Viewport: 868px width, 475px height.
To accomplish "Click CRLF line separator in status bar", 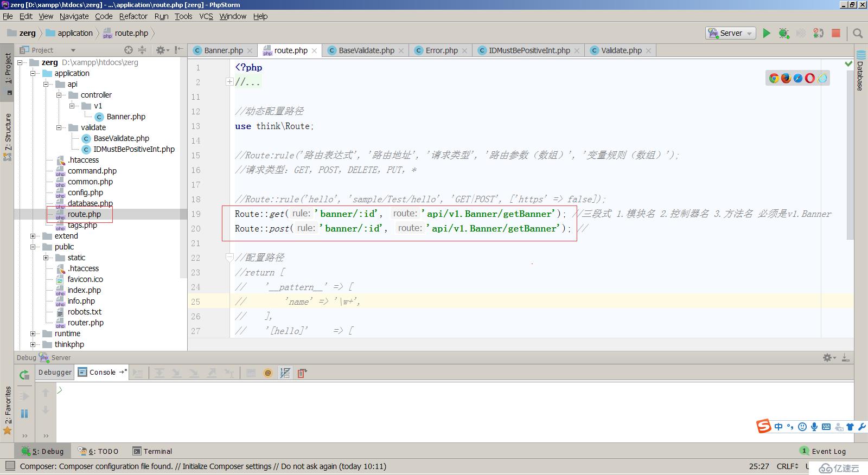I will (x=787, y=466).
